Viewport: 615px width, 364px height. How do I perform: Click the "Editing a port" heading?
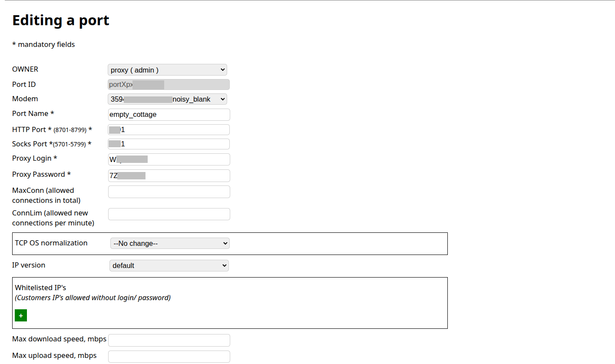(61, 20)
